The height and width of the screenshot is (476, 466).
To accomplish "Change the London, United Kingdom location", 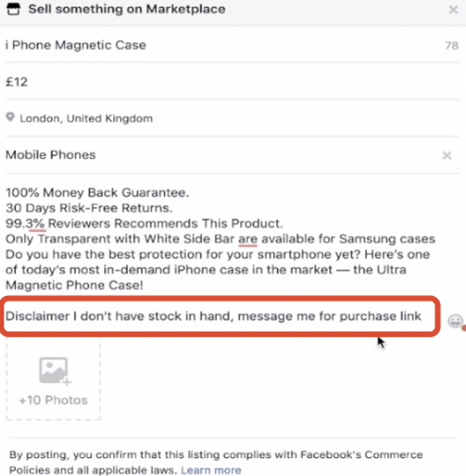I will coord(86,118).
